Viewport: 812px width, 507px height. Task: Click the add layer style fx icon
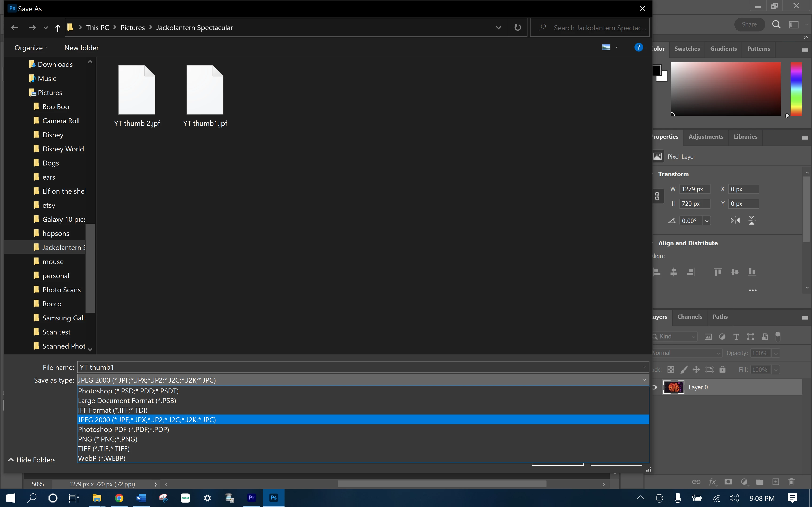pos(712,482)
